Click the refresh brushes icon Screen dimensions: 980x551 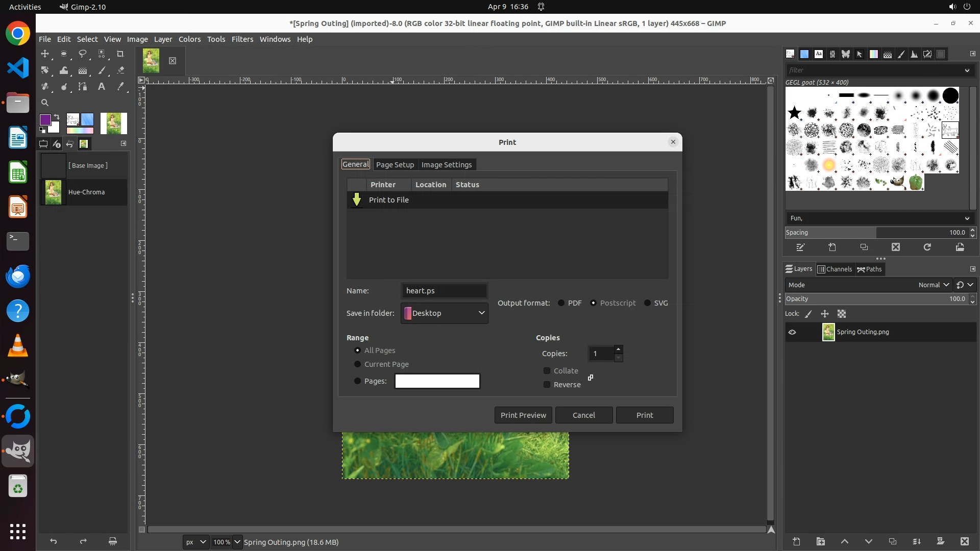(927, 247)
